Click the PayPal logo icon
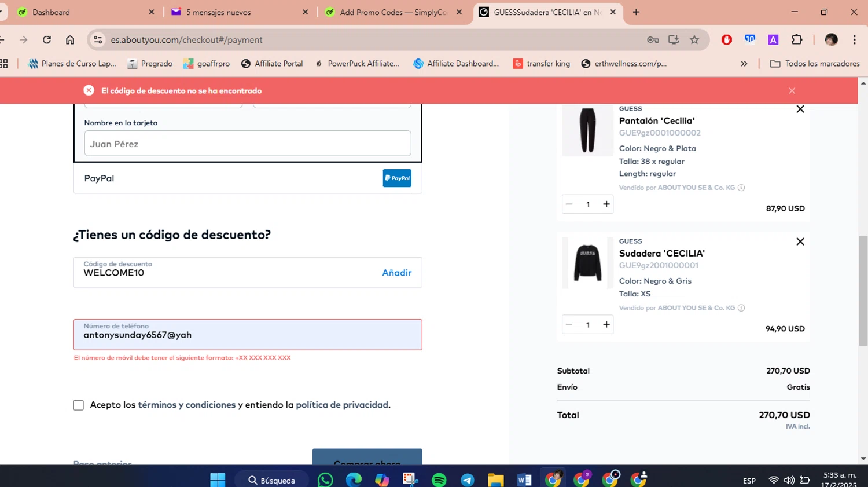The width and height of the screenshot is (868, 487). pos(397,178)
